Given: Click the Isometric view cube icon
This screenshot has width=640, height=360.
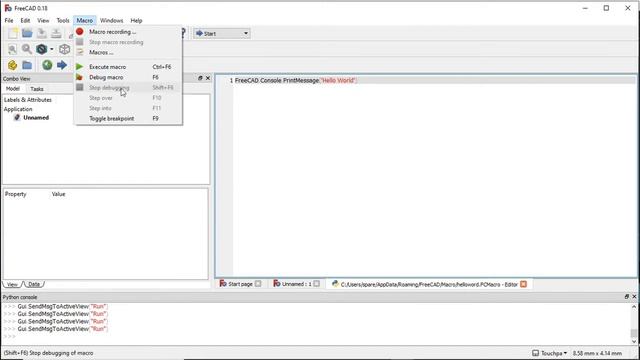Looking at the screenshot, I should (x=64, y=49).
